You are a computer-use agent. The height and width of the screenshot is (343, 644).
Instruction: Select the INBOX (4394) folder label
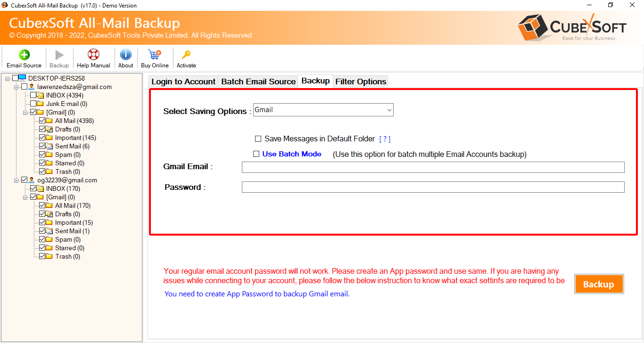[65, 95]
